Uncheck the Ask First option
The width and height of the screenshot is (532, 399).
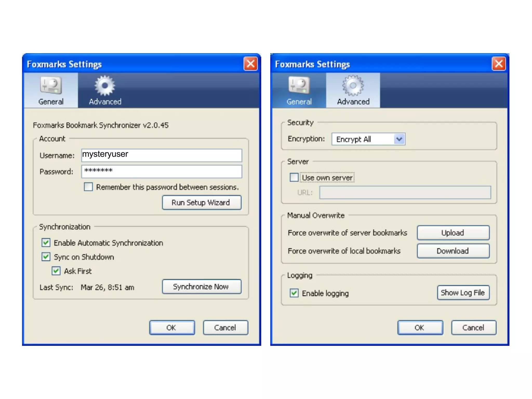click(56, 271)
